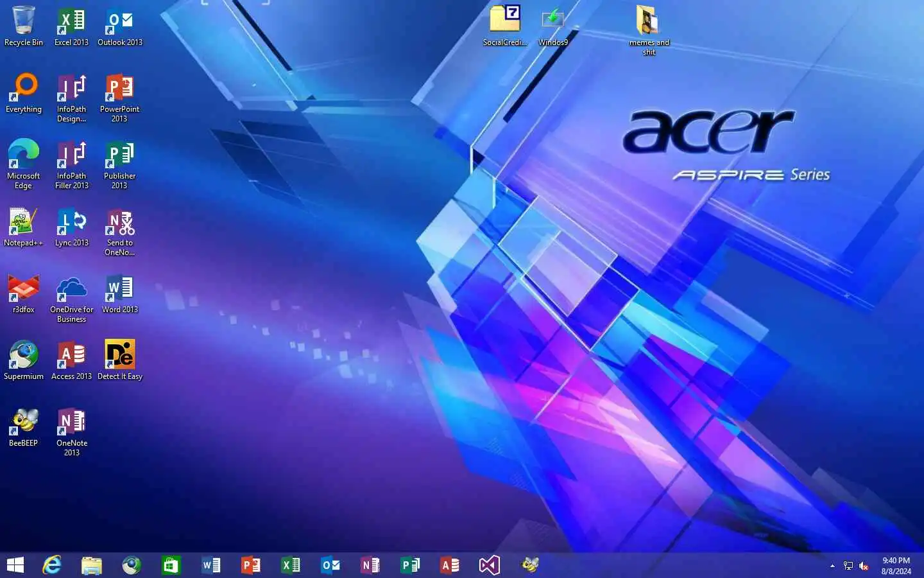Screen dimensions: 924x578
Task: Launch Publisher from the taskbar
Action: click(x=410, y=565)
